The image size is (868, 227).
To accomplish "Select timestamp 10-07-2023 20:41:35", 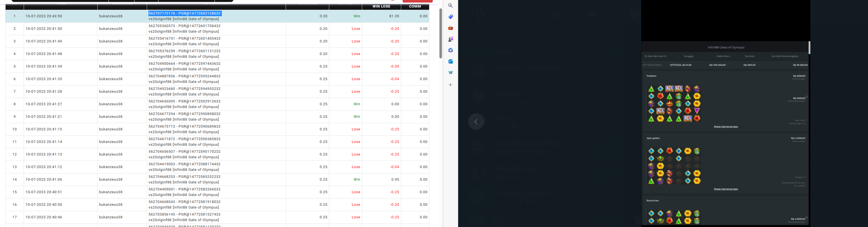I will pyautogui.click(x=44, y=79).
